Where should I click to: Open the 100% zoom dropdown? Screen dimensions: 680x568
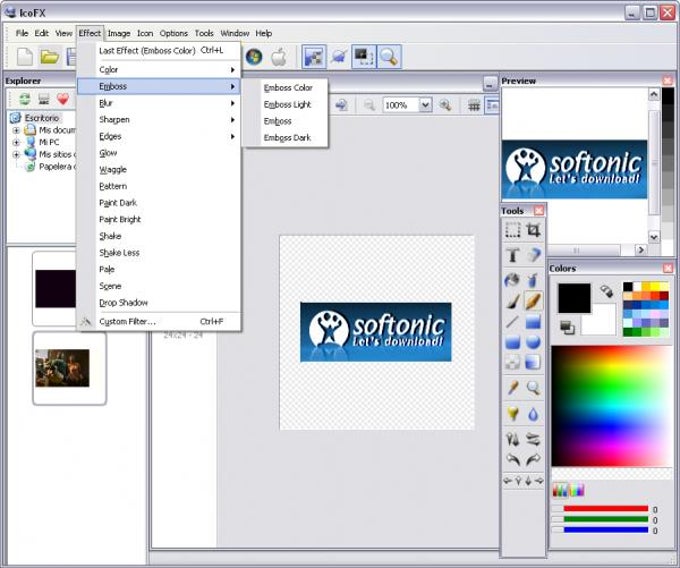coord(425,105)
